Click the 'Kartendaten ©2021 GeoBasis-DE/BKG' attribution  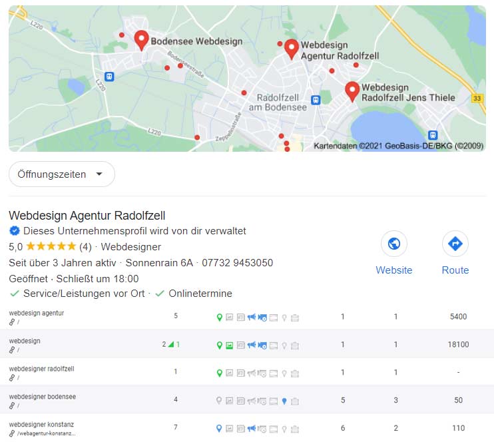[x=399, y=146]
